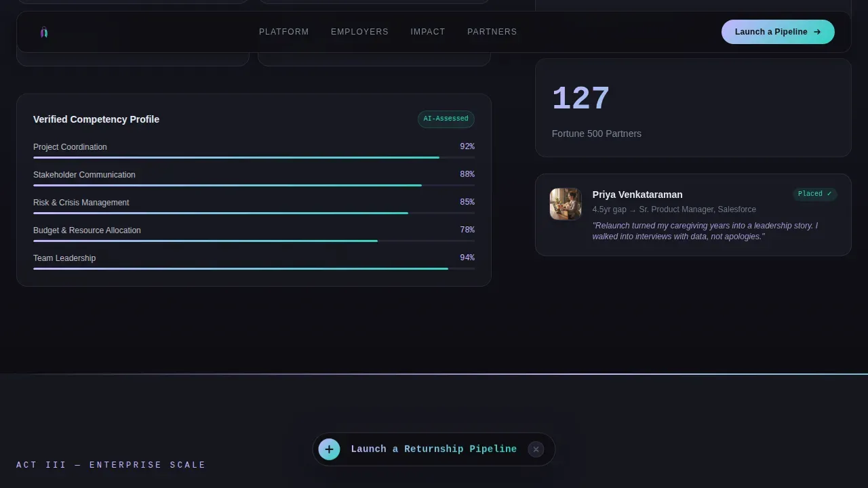The height and width of the screenshot is (488, 868).
Task: Click the AI-Assessed badge
Action: [x=446, y=119]
